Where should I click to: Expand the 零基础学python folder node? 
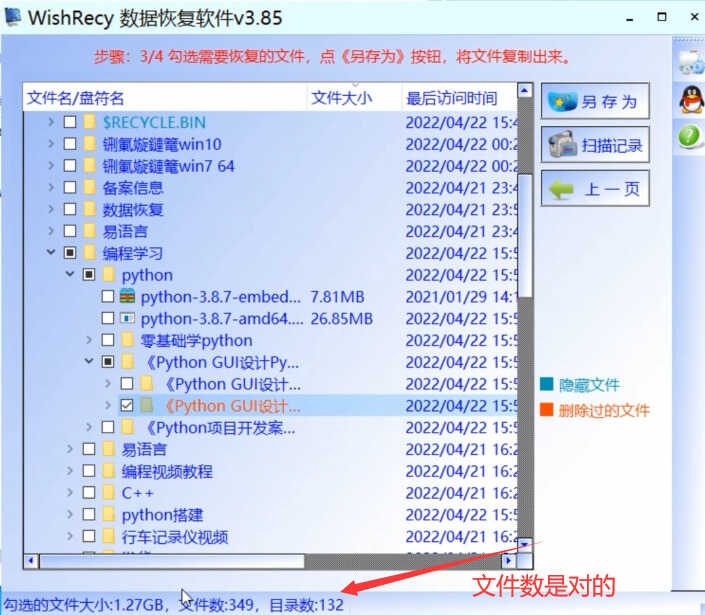[x=89, y=339]
